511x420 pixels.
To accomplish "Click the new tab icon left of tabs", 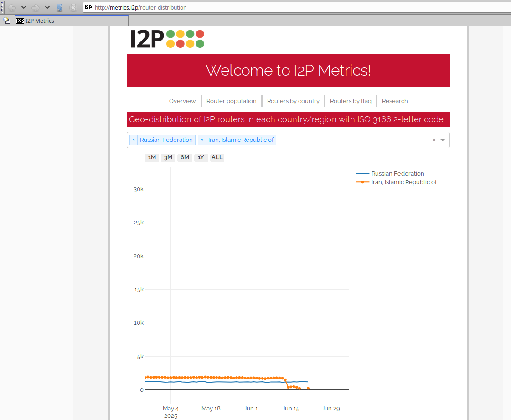I will tap(7, 21).
